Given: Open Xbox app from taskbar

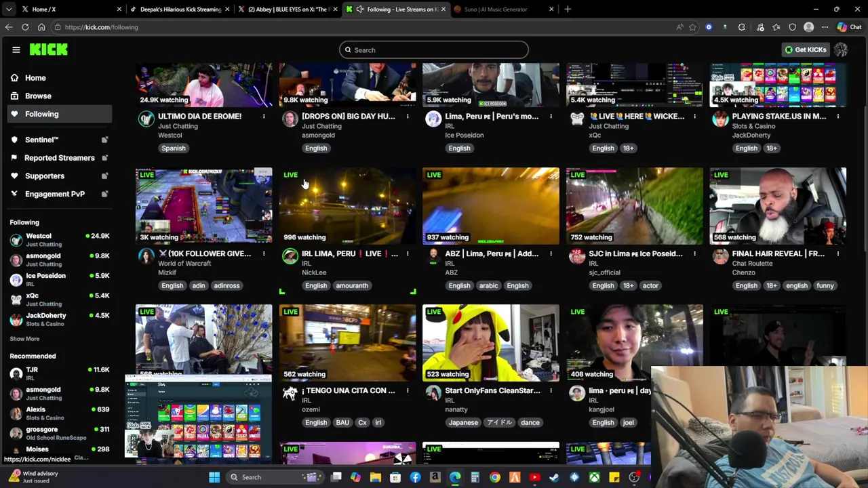Looking at the screenshot, I should tap(594, 477).
